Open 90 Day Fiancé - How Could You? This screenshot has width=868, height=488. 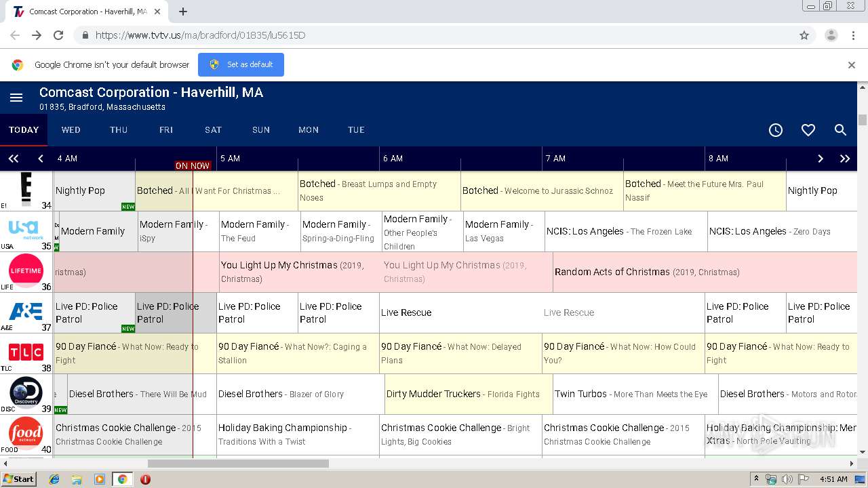[623, 353]
